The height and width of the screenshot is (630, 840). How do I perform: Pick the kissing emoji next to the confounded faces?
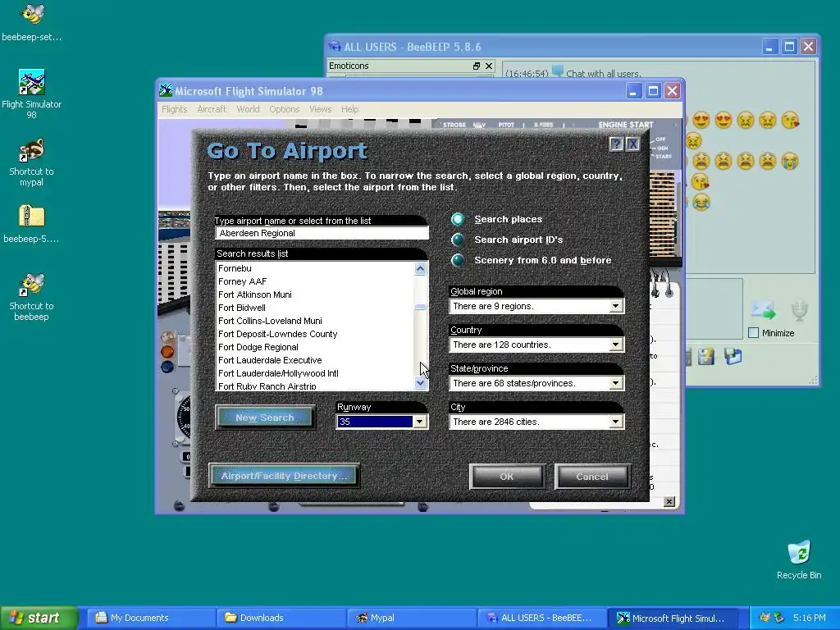click(x=790, y=120)
